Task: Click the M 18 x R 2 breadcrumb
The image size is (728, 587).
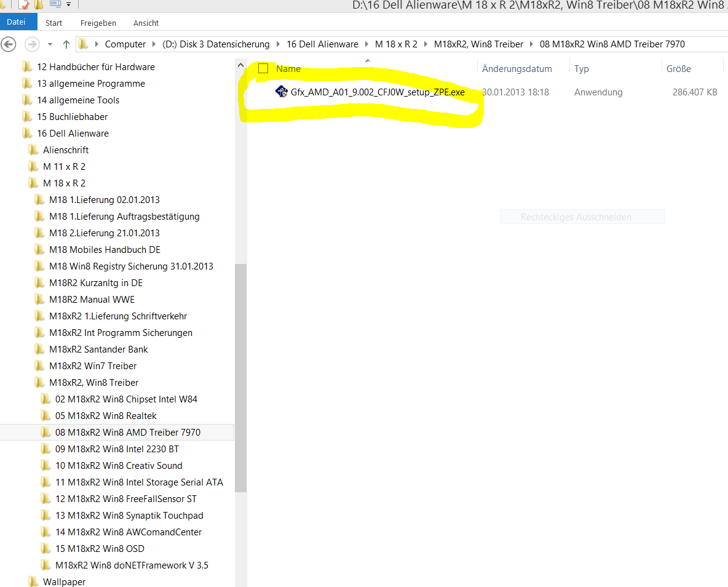Action: [x=396, y=44]
